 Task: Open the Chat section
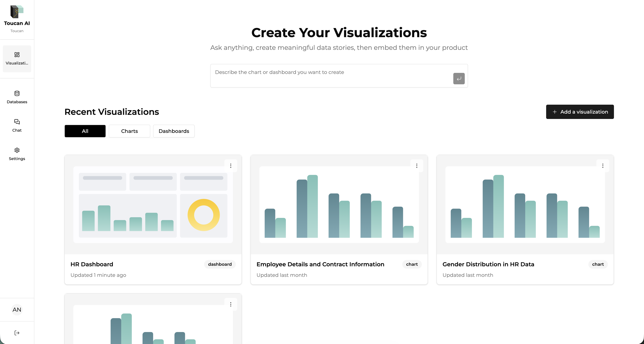[17, 125]
